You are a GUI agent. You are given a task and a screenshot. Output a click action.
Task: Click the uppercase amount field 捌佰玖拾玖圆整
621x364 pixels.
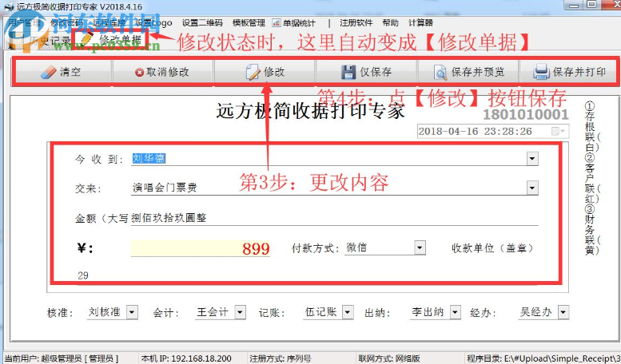tap(334, 218)
